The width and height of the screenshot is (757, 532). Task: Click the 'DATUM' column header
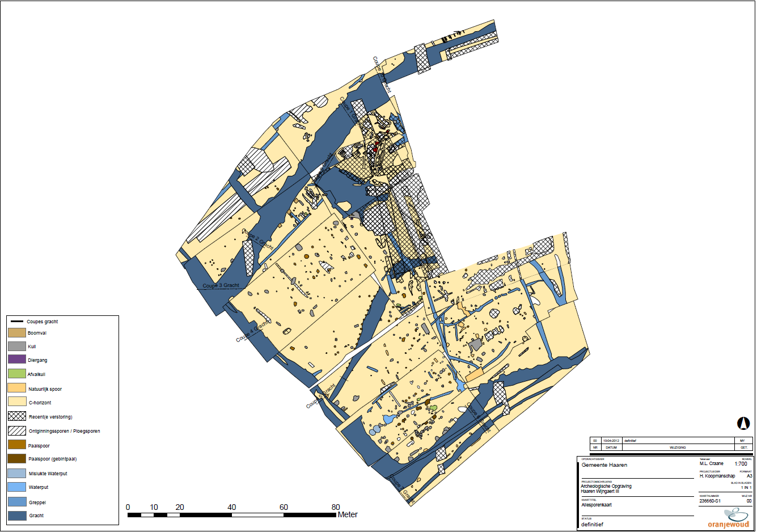[x=611, y=447]
